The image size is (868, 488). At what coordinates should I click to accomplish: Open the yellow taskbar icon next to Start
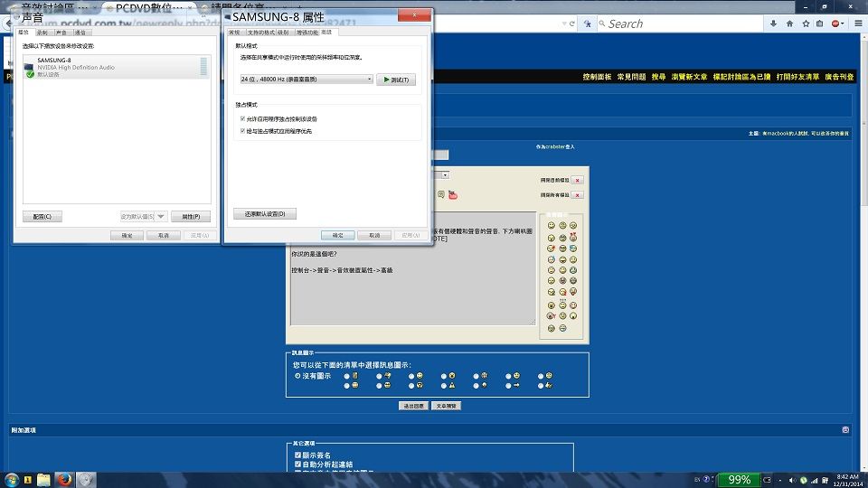pyautogui.click(x=28, y=480)
